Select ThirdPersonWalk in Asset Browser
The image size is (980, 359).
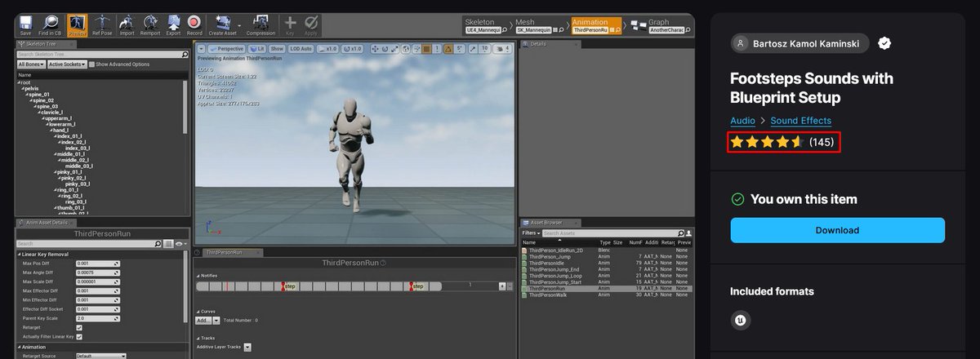click(549, 295)
